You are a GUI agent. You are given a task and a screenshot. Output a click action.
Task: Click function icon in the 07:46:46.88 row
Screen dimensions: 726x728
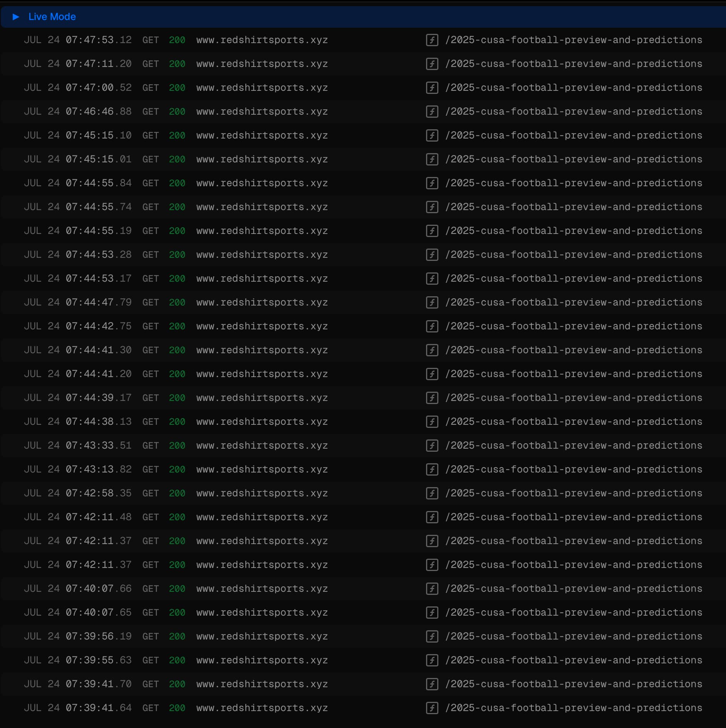click(x=432, y=112)
